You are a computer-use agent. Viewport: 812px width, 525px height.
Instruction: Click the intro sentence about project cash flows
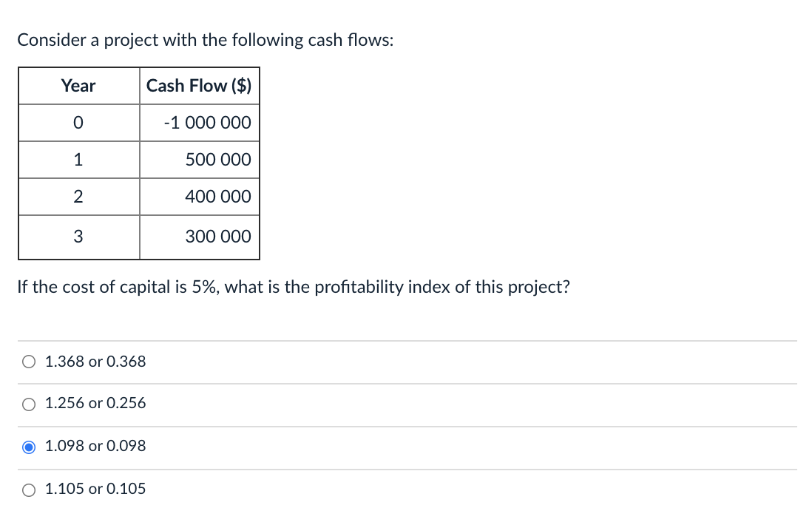point(205,40)
